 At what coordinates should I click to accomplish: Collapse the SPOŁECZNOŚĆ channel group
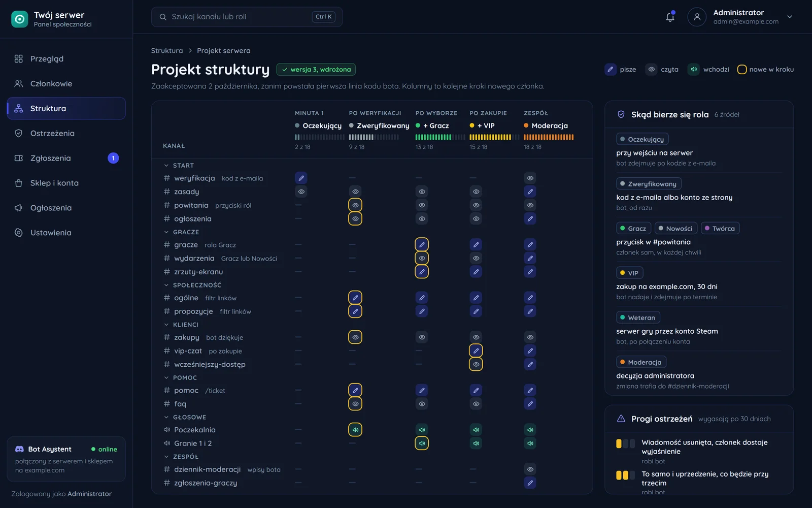[166, 285]
